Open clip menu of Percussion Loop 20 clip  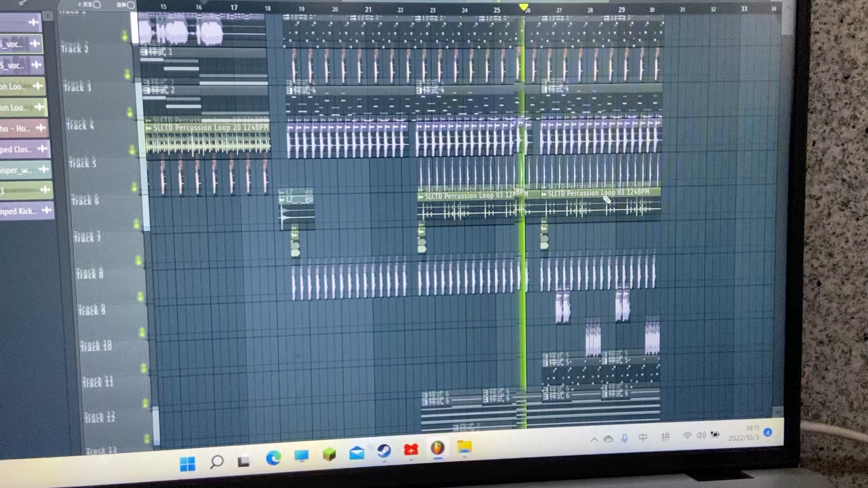149,128
